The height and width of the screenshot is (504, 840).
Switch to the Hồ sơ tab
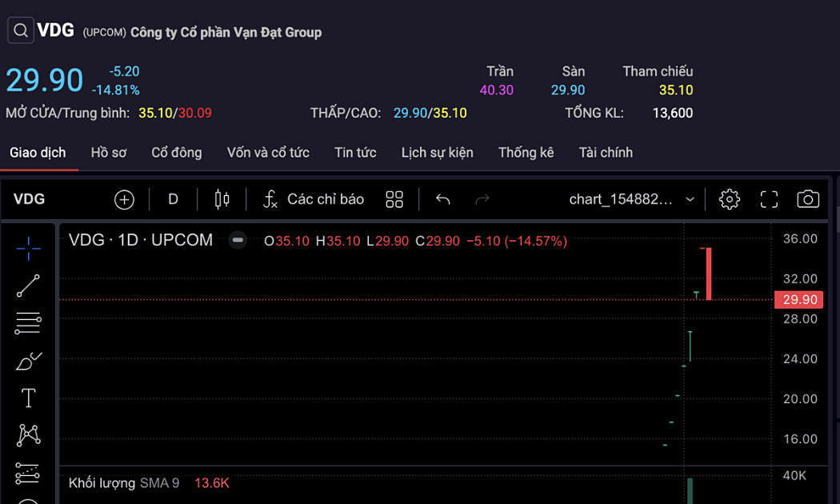[x=109, y=152]
